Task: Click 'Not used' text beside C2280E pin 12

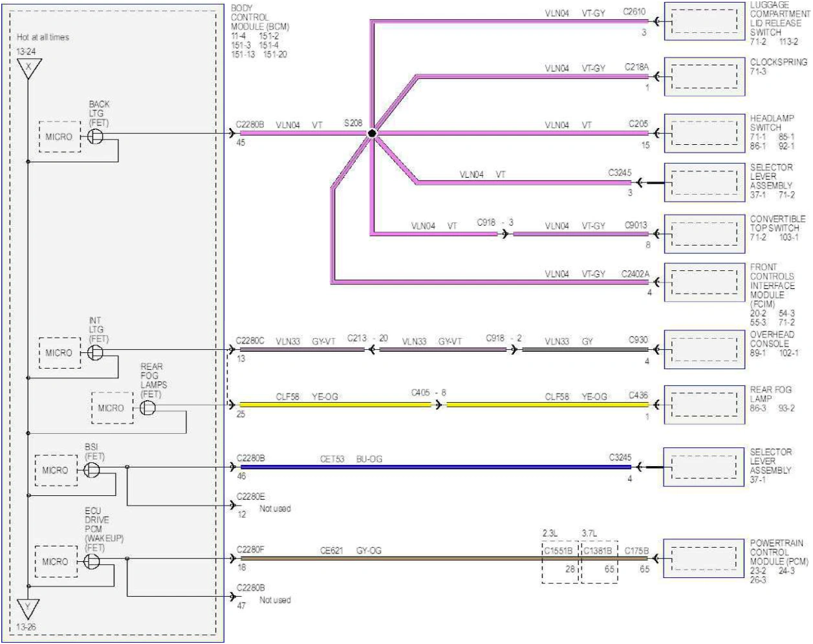Action: click(276, 509)
